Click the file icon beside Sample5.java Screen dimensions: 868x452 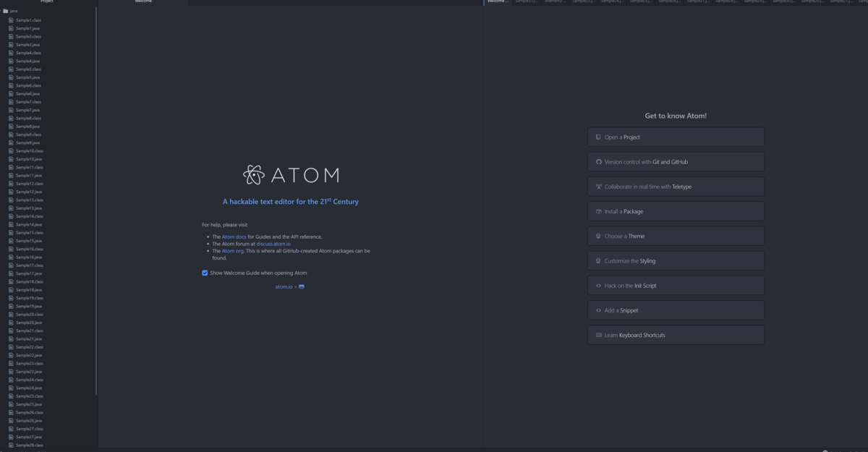click(11, 77)
